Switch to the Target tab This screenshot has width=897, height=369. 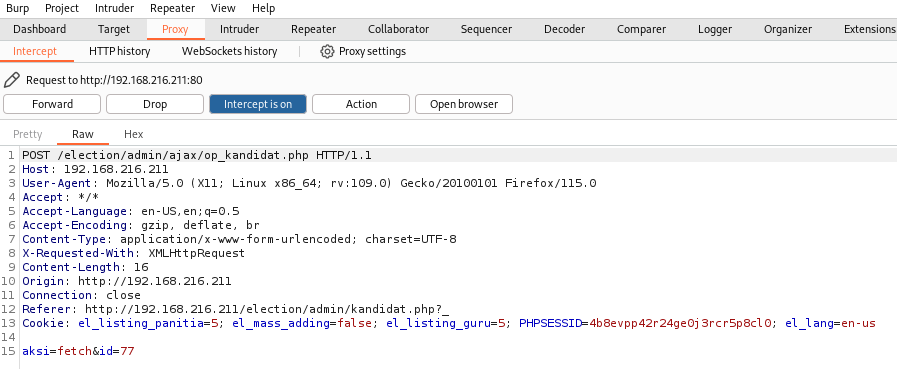point(114,29)
